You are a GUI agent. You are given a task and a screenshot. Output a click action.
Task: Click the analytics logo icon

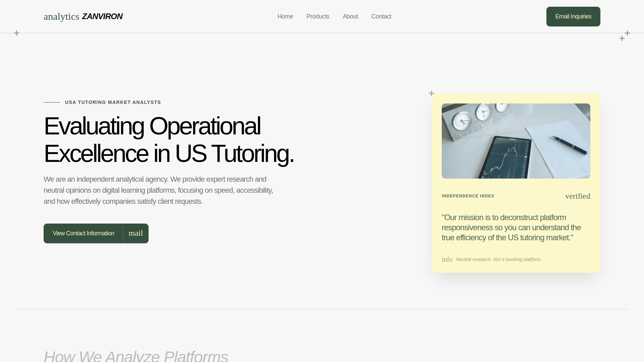pos(61,17)
